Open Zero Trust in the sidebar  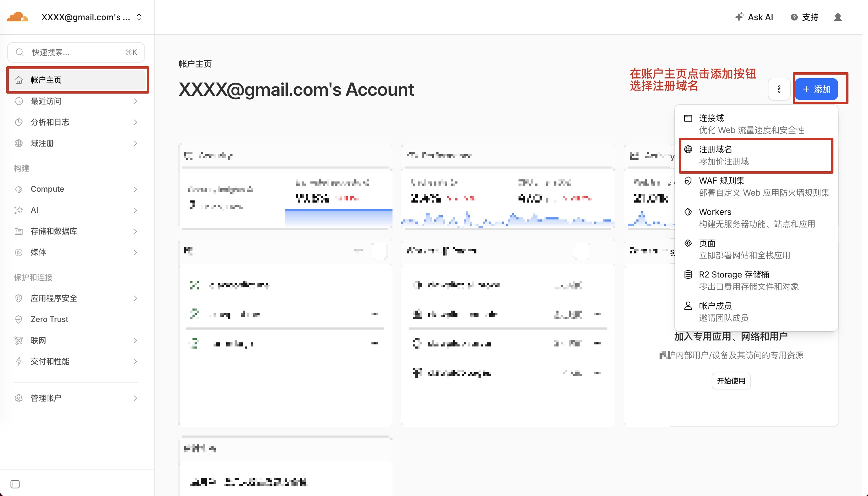pyautogui.click(x=49, y=319)
